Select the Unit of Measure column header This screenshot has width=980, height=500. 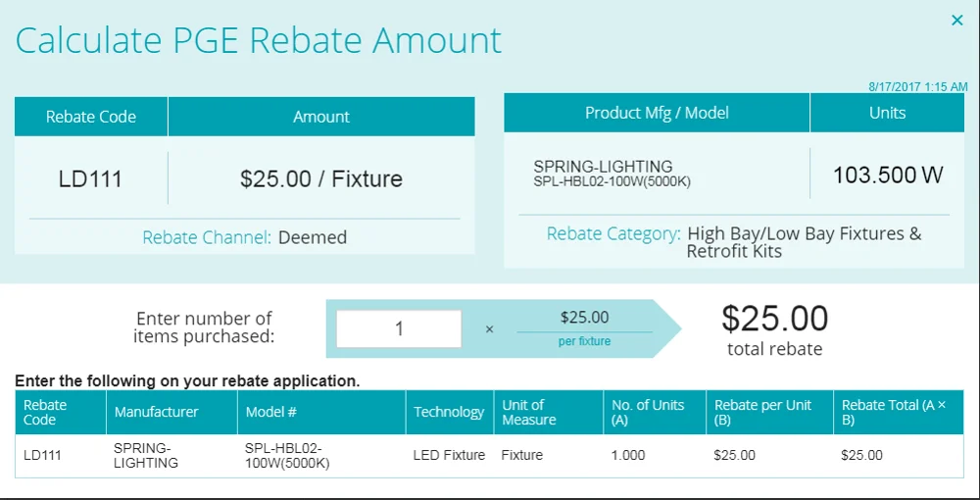[529, 412]
